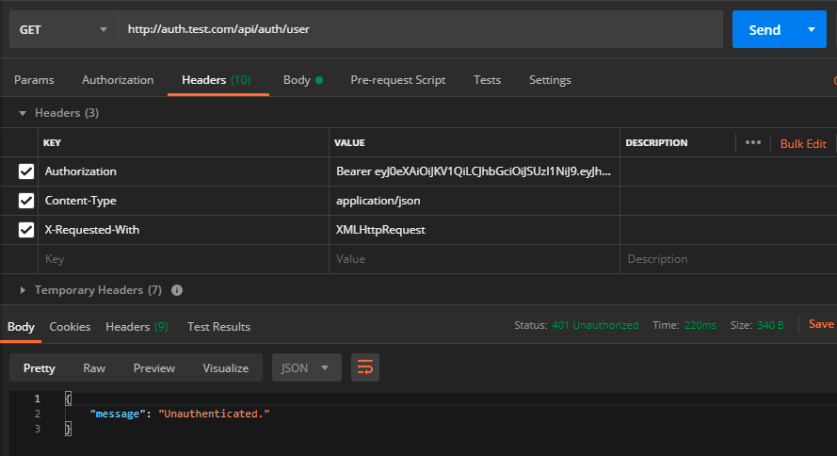Click the X-Requested-With key cell
Screen dimensions: 837x456
tap(184, 230)
